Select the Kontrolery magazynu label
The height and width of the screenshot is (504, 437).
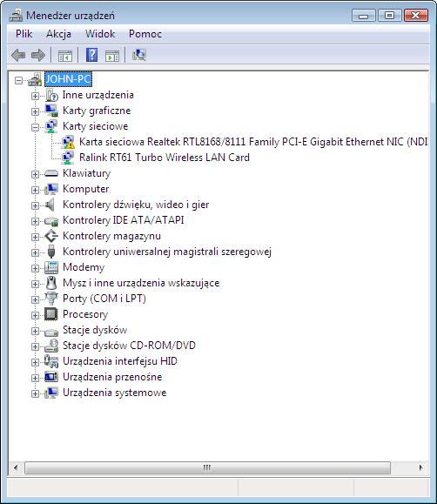point(111,236)
